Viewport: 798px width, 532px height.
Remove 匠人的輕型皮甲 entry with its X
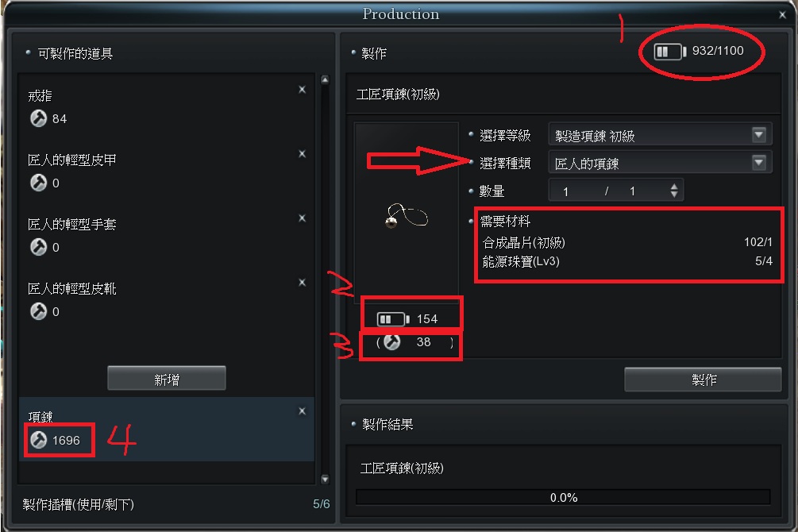tap(302, 154)
